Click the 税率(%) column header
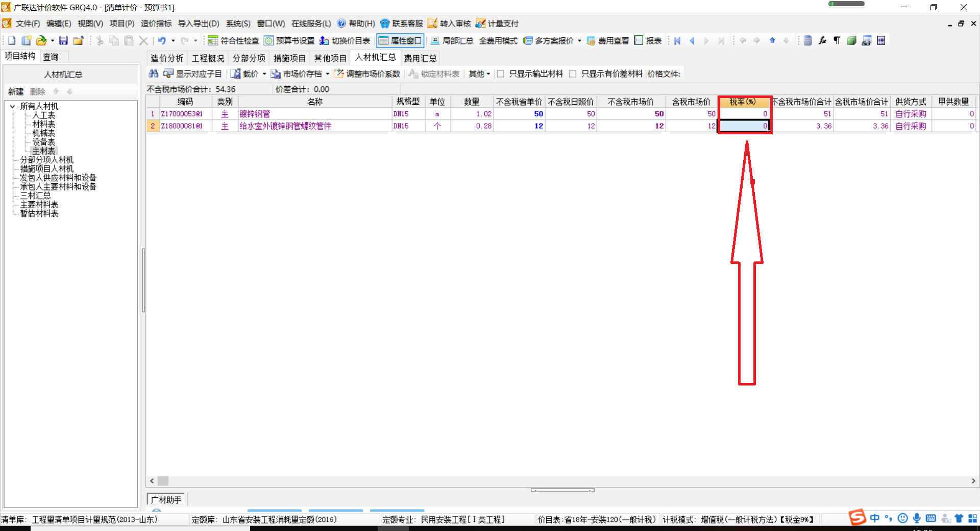The width and height of the screenshot is (980, 531). click(744, 102)
